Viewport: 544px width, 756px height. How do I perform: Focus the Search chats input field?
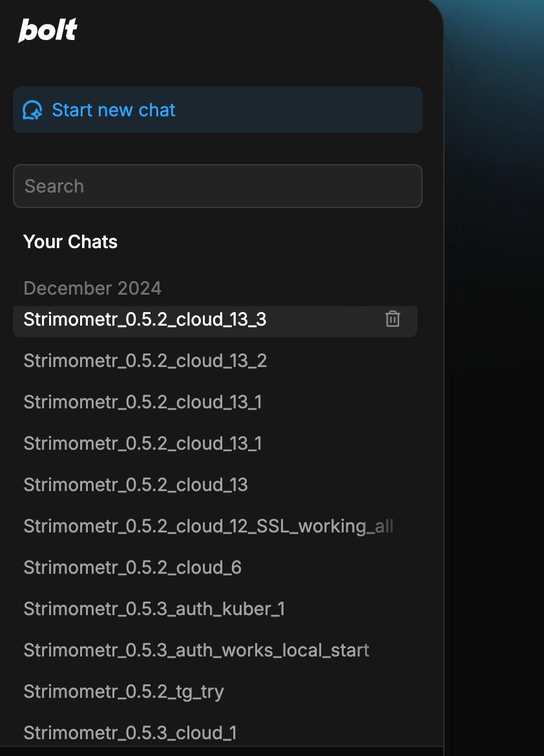click(x=217, y=186)
